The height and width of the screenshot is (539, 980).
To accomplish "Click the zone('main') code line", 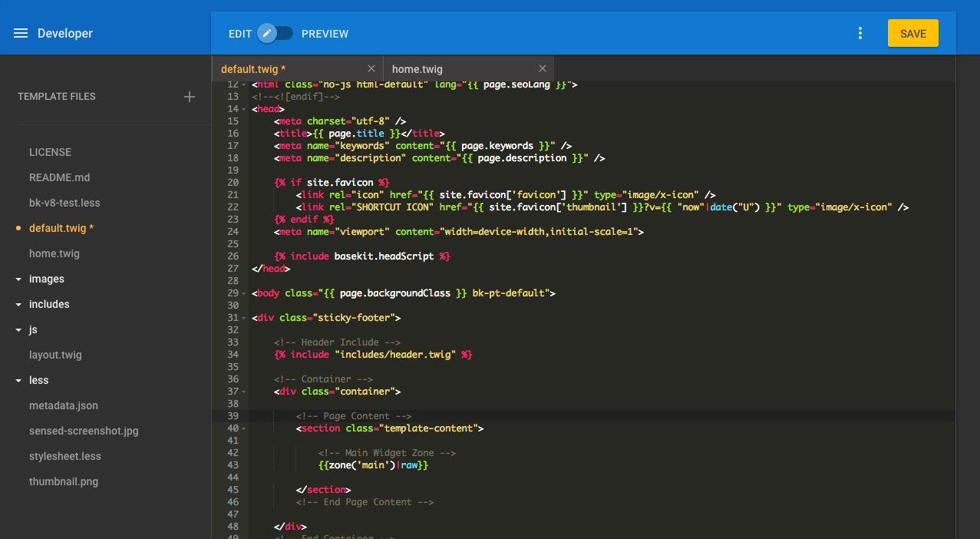I will click(373, 465).
